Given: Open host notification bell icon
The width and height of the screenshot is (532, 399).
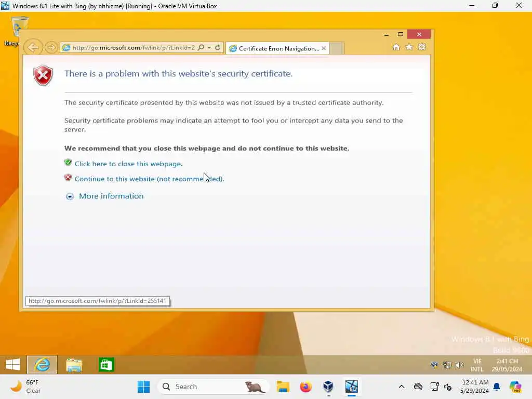Looking at the screenshot, I should 497,387.
